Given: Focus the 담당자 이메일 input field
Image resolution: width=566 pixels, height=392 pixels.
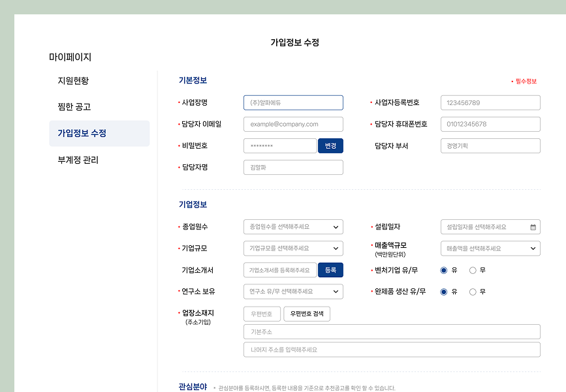Looking at the screenshot, I should tap(293, 125).
